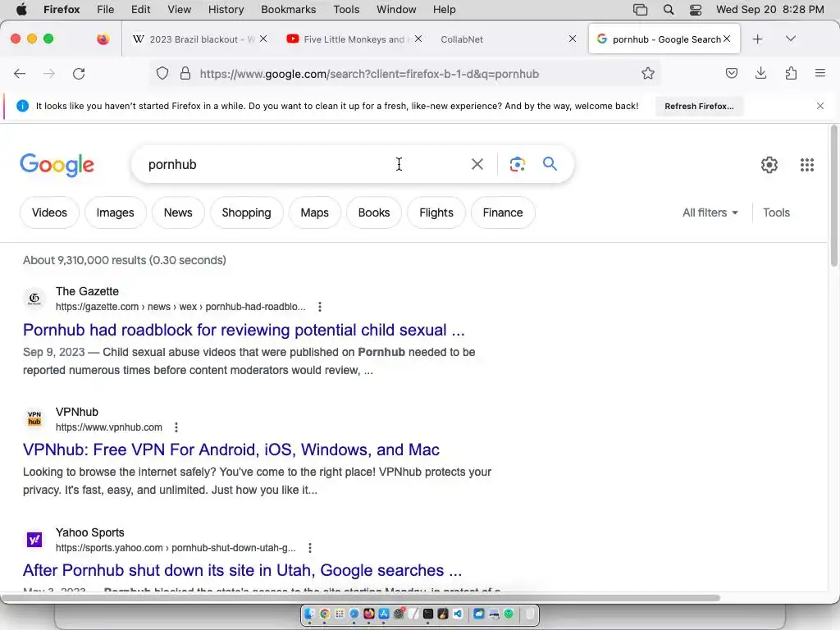Open the Firefox hamburger menu

pyautogui.click(x=820, y=73)
